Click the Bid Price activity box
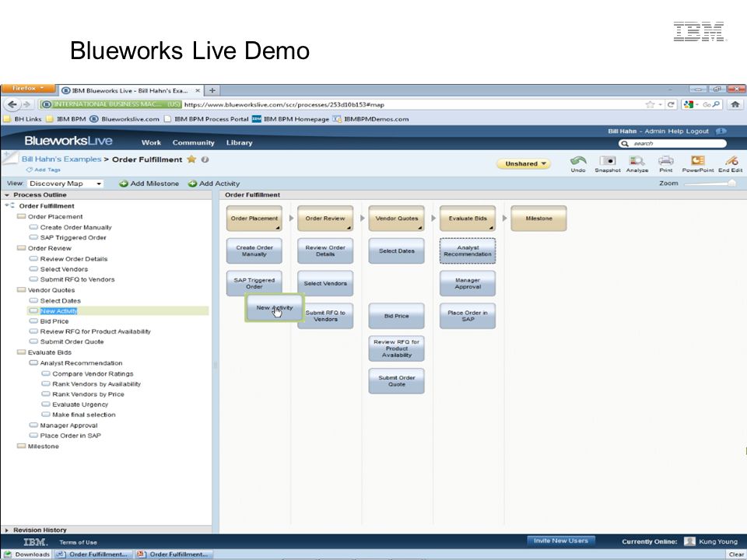The width and height of the screenshot is (747, 560). [x=396, y=316]
